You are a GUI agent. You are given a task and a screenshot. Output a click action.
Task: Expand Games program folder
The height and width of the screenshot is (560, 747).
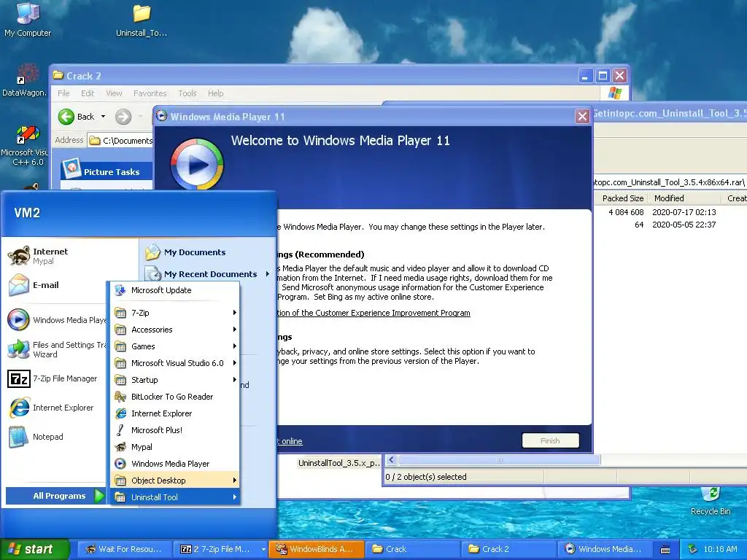(x=175, y=346)
